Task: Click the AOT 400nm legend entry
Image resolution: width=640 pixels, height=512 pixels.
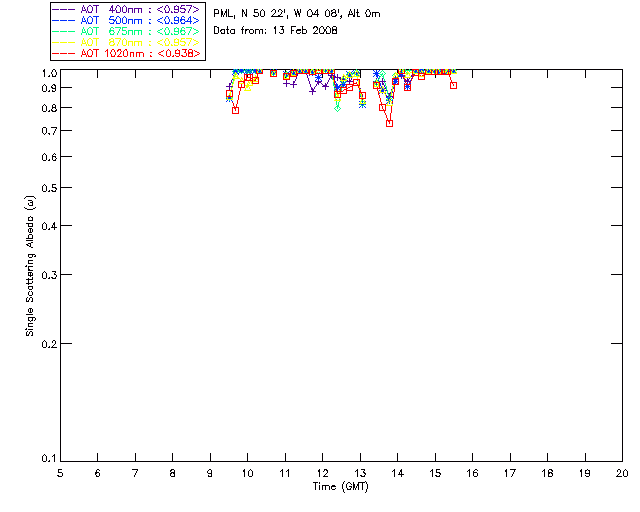Action: [x=126, y=9]
